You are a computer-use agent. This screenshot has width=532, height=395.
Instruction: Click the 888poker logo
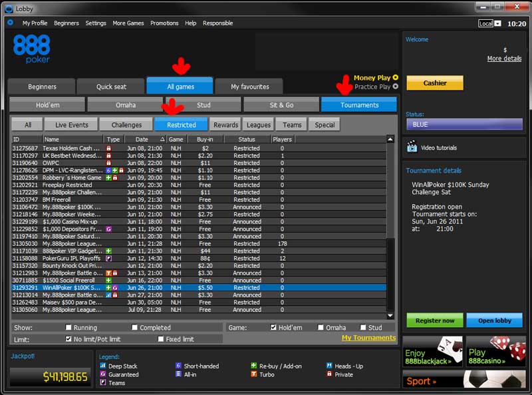tap(31, 49)
